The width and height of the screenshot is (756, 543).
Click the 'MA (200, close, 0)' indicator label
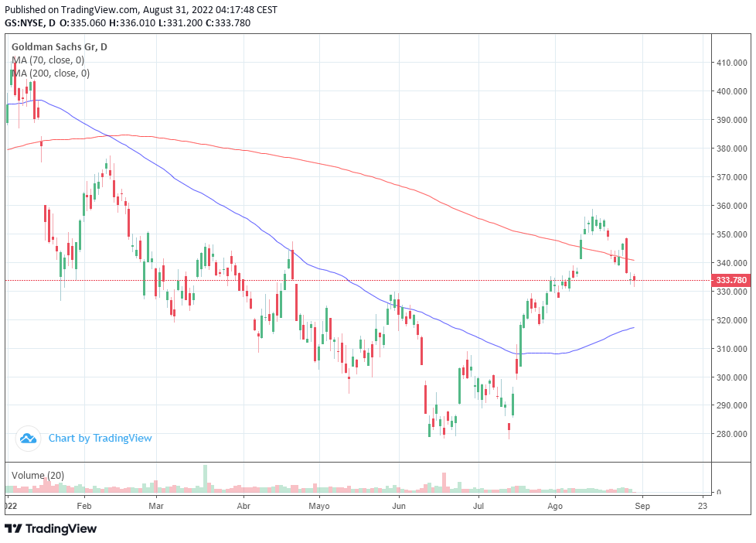[50, 73]
